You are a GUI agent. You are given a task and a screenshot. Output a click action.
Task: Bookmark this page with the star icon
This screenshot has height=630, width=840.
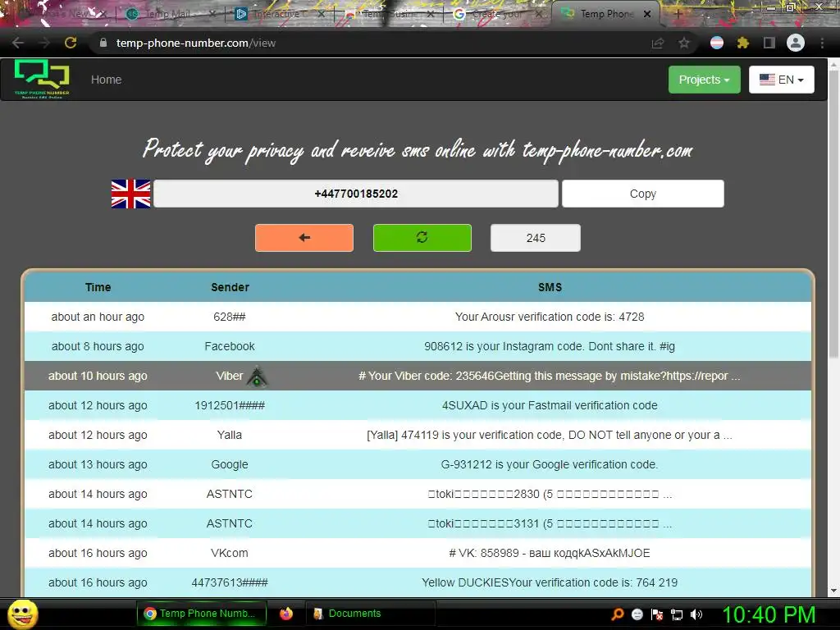[684, 43]
